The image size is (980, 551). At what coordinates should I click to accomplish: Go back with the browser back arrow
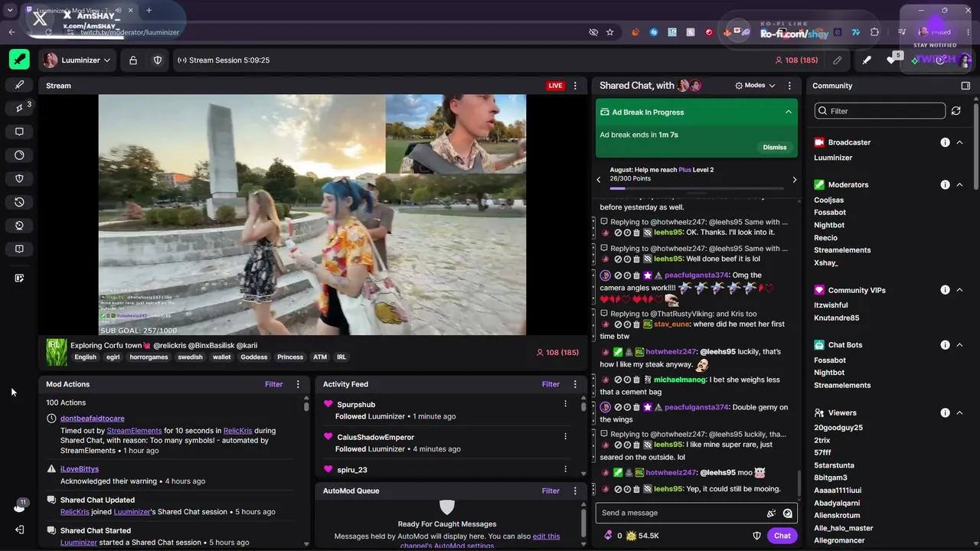(x=11, y=32)
